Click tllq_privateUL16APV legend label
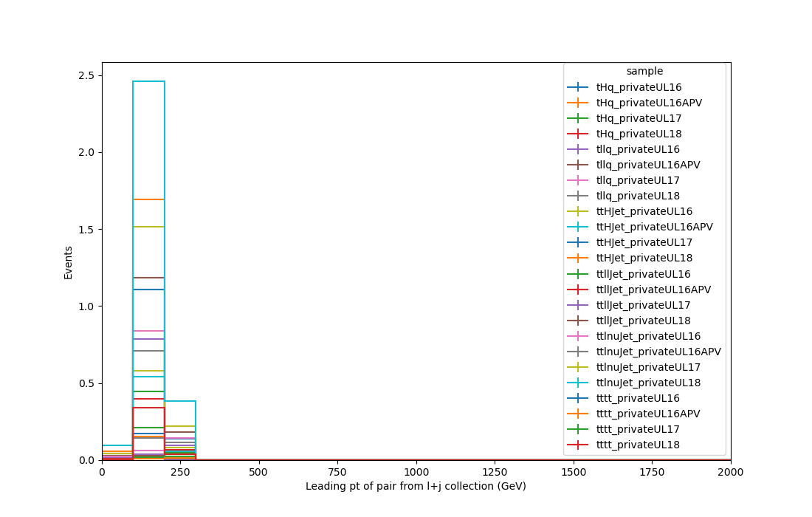 648,165
